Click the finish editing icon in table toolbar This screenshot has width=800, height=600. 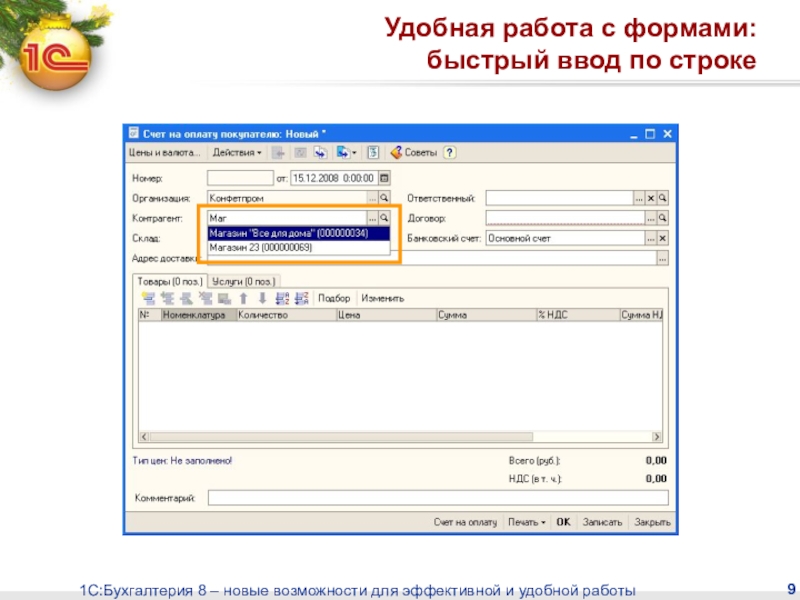pyautogui.click(x=224, y=298)
